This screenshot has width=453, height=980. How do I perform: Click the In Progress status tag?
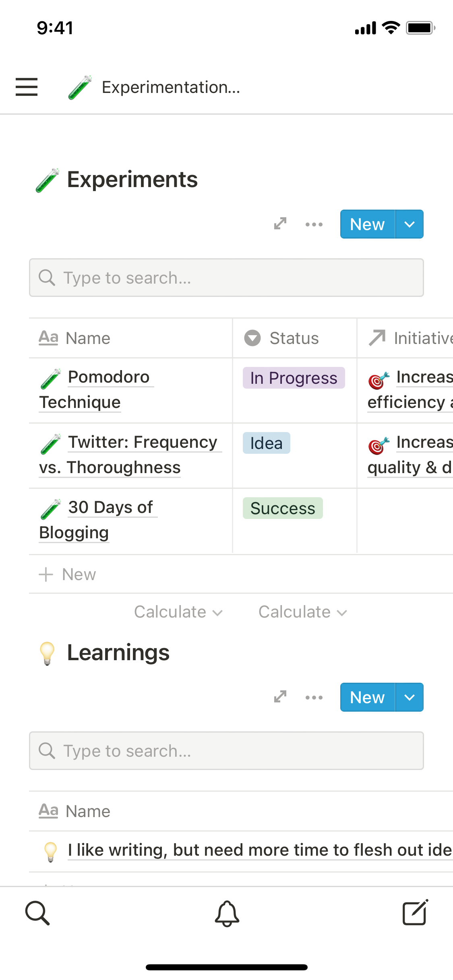(x=294, y=378)
